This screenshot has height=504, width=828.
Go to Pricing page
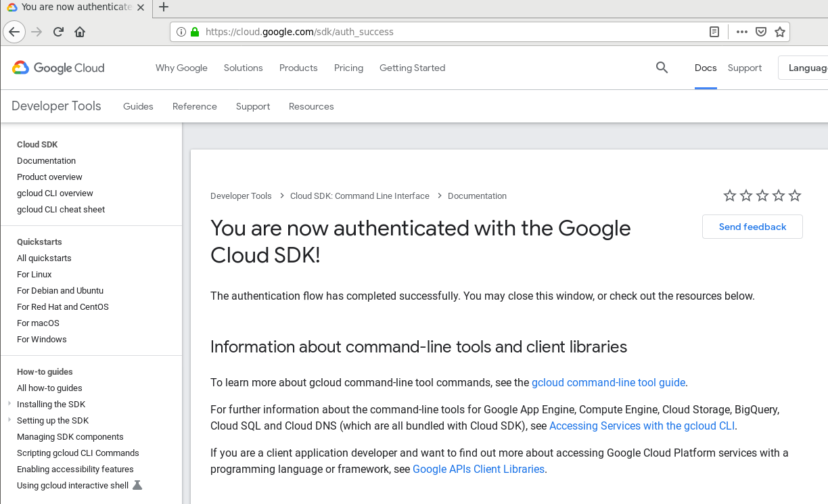pyautogui.click(x=348, y=68)
